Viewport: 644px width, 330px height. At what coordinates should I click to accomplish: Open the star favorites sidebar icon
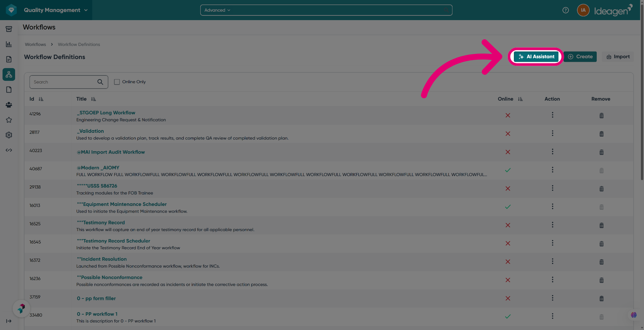(9, 120)
